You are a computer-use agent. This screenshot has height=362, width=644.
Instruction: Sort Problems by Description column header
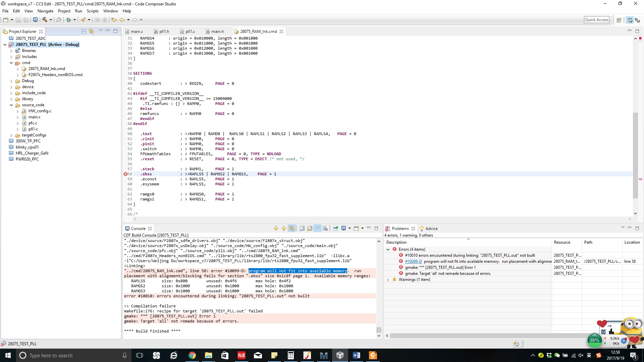[468, 242]
